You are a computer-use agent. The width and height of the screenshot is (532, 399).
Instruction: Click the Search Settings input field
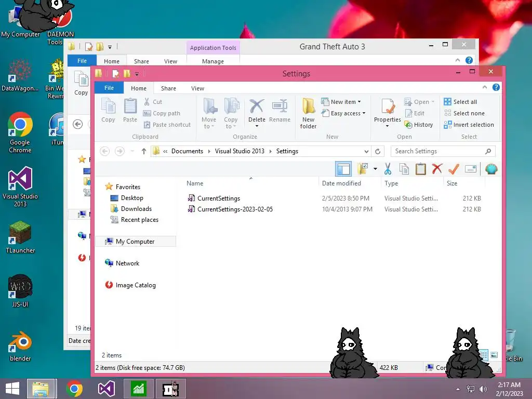443,151
